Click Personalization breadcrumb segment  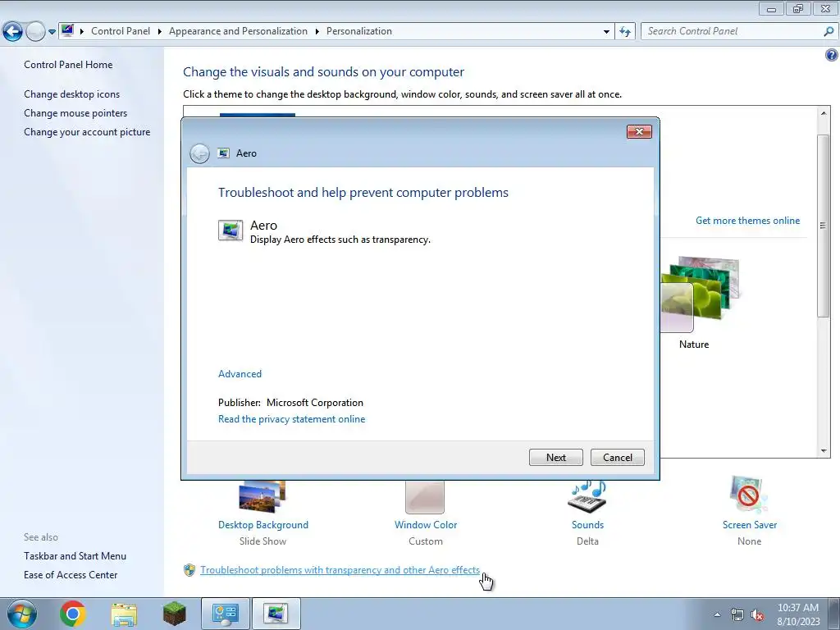tap(359, 31)
